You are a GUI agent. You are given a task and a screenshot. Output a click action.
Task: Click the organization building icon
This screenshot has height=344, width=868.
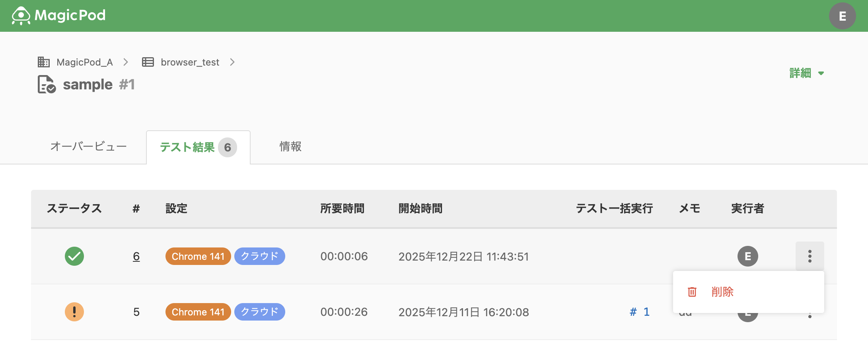[x=43, y=62]
